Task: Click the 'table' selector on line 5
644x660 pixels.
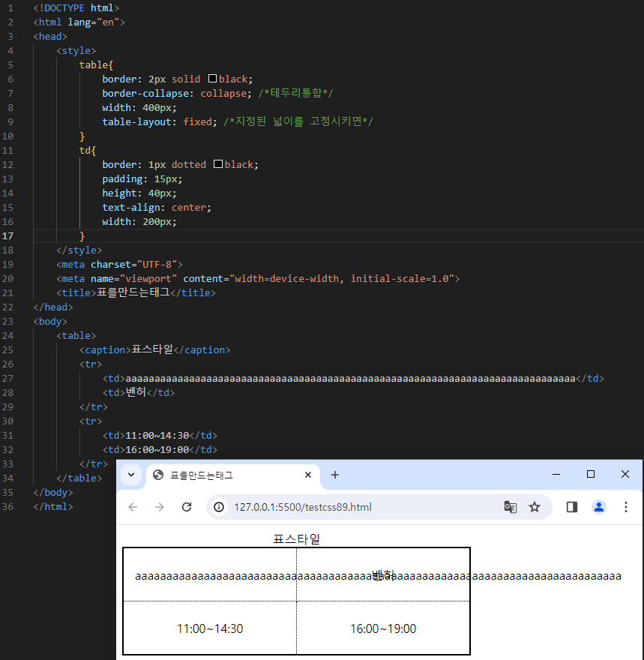Action: point(94,64)
